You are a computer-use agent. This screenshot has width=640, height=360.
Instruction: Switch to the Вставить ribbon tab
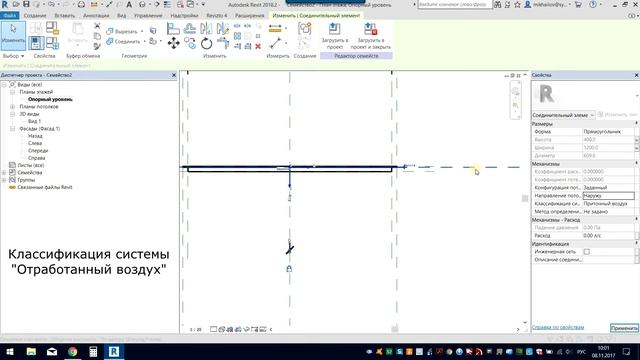[64, 16]
